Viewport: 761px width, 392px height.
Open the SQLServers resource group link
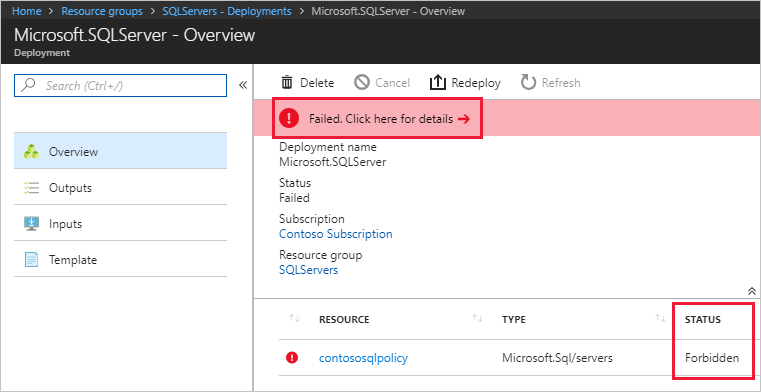point(309,270)
